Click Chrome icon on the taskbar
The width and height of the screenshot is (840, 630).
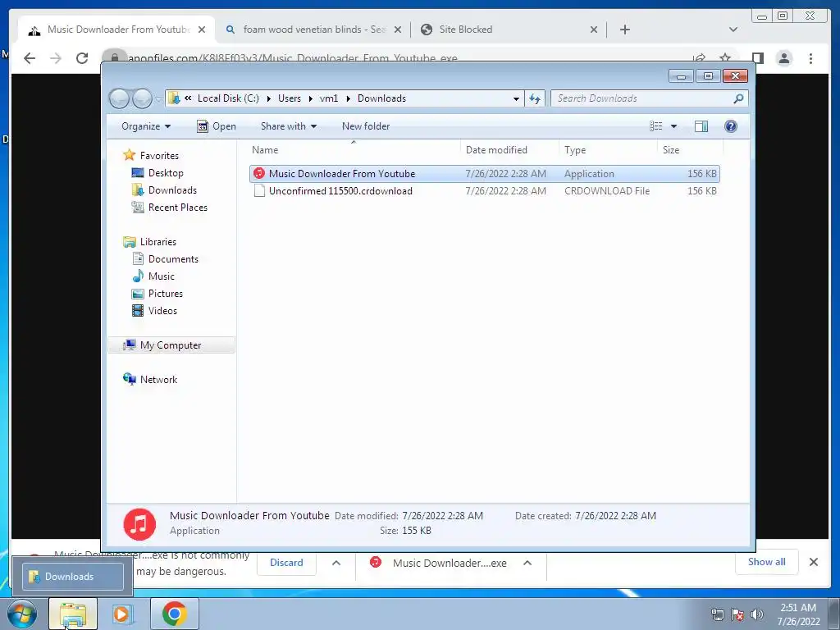[175, 614]
